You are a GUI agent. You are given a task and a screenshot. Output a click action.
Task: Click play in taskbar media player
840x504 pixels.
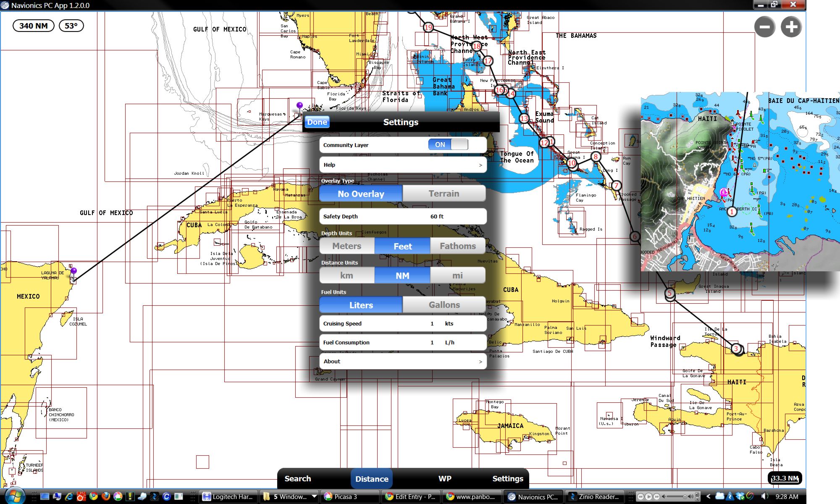tap(649, 496)
